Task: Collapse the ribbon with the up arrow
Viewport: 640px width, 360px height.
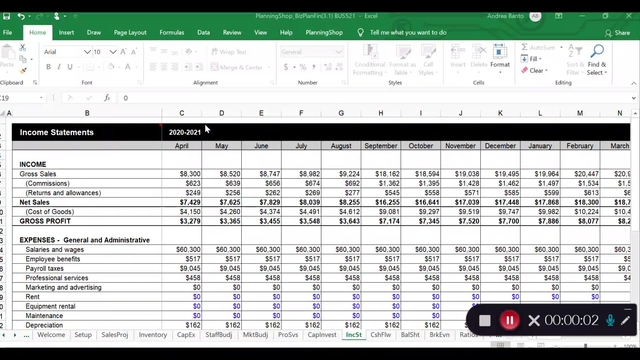Action: coord(633,83)
